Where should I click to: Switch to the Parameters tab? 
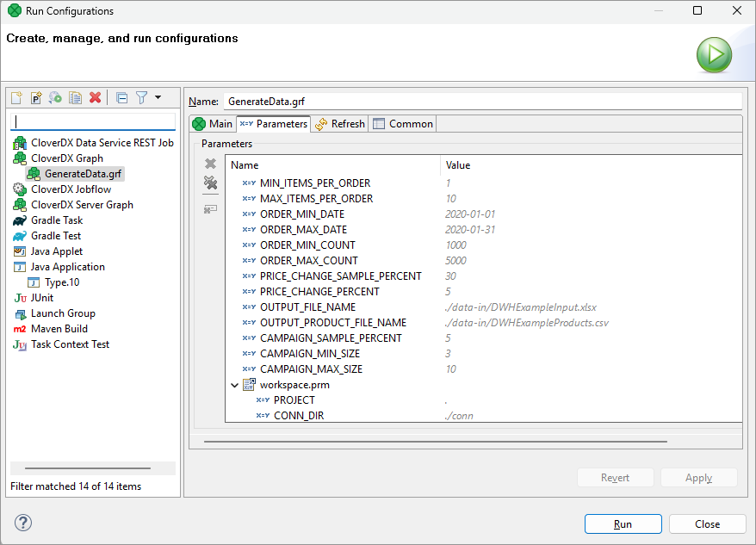(x=273, y=123)
